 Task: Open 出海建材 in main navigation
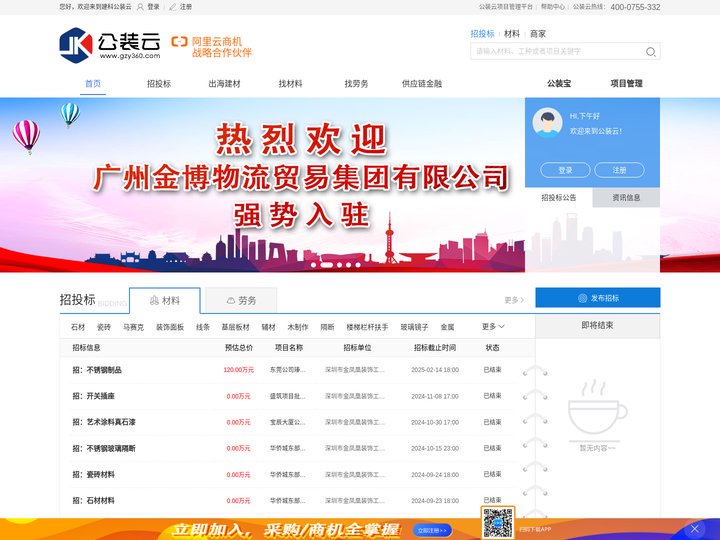(225, 84)
